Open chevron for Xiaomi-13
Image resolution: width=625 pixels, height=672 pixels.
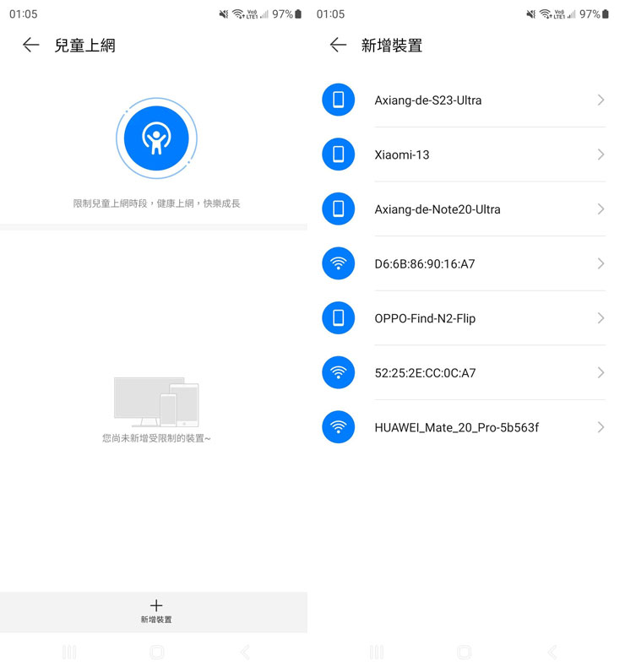pos(601,154)
